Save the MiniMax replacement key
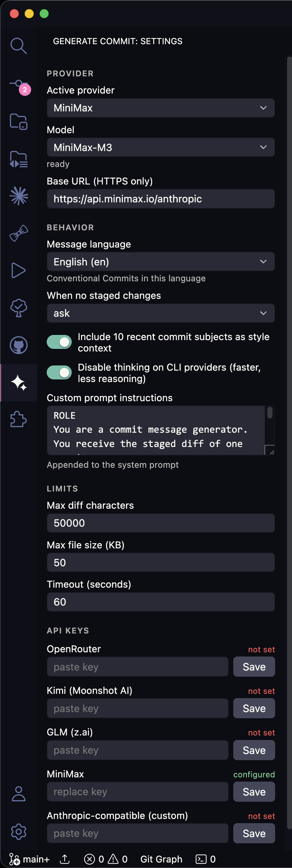The image size is (292, 868). tap(254, 792)
